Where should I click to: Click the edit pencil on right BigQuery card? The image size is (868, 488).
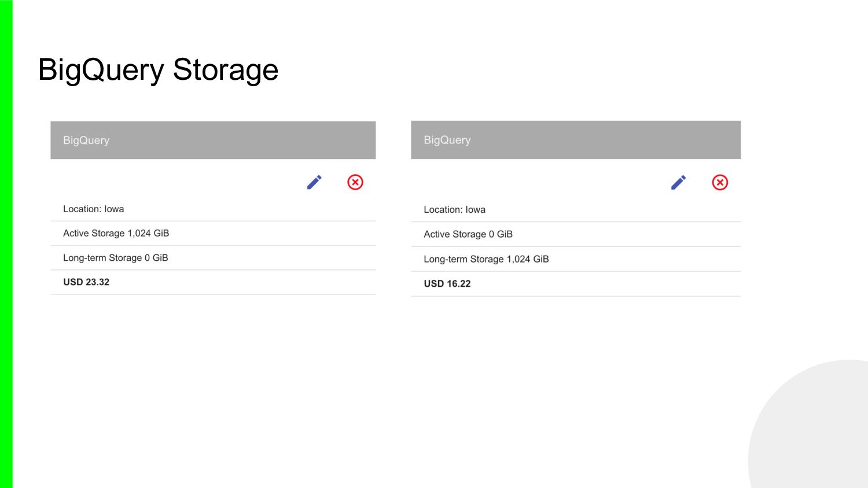click(678, 183)
